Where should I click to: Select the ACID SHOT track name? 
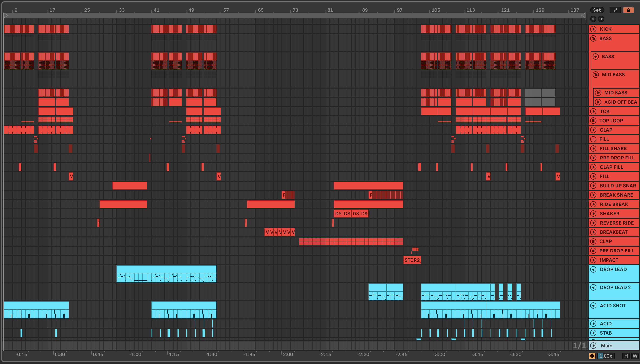click(613, 306)
